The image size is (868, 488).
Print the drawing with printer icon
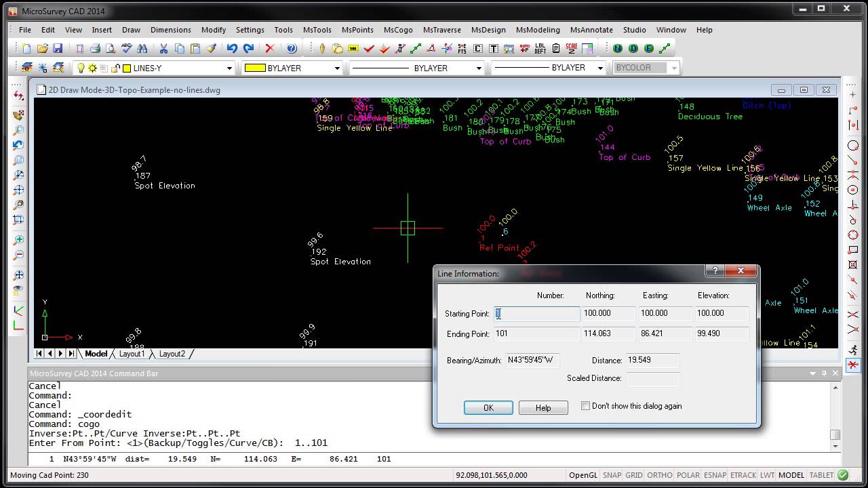pyautogui.click(x=95, y=49)
